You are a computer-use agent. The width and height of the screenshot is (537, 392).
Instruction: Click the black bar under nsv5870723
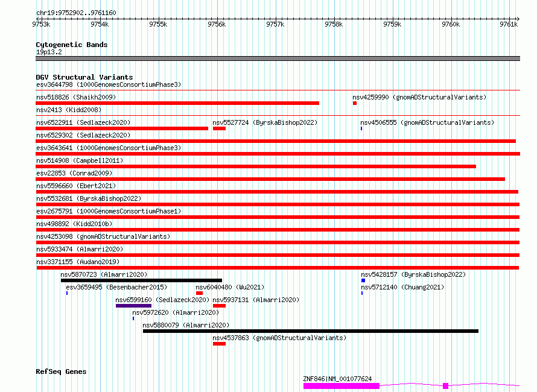tap(141, 280)
